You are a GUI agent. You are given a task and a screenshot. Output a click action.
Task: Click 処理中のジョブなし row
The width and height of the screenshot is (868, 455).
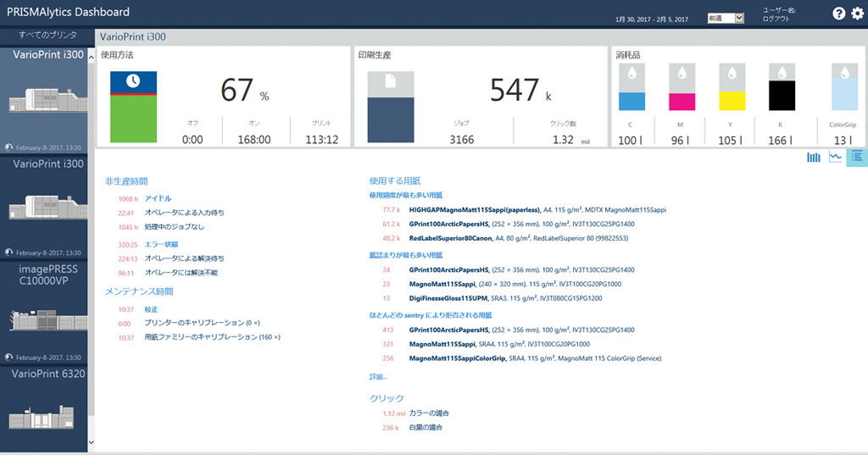tap(161, 227)
